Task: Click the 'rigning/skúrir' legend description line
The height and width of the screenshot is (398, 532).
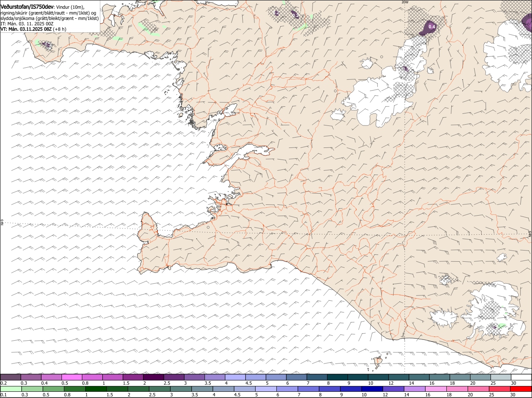Action: coord(48,12)
